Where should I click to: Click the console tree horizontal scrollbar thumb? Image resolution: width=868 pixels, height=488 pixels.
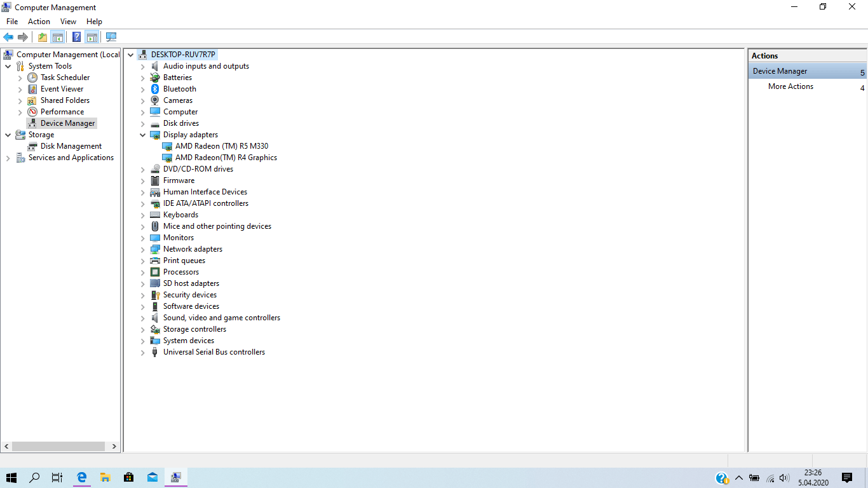coord(58,446)
